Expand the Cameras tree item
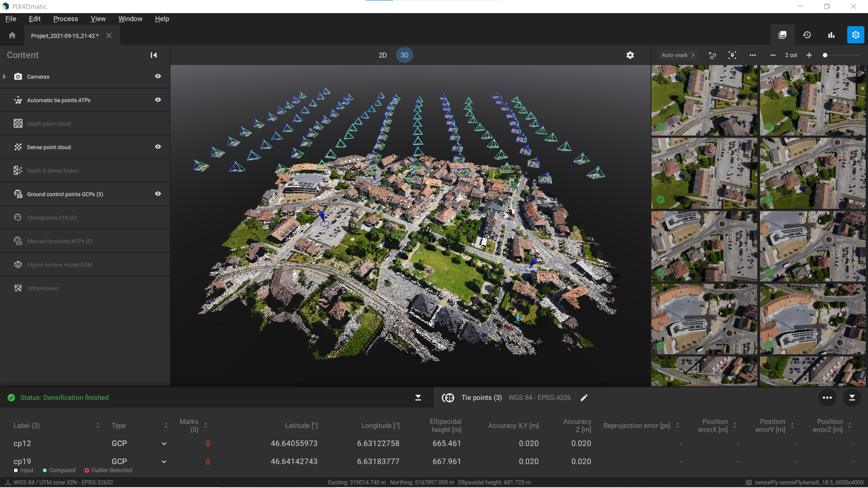Viewport: 868px width, 488px height. point(5,77)
